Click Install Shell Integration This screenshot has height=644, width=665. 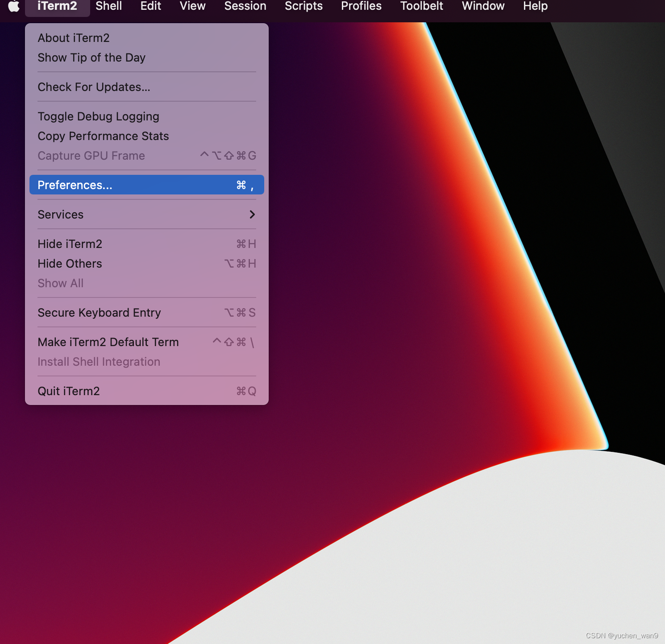(x=147, y=362)
